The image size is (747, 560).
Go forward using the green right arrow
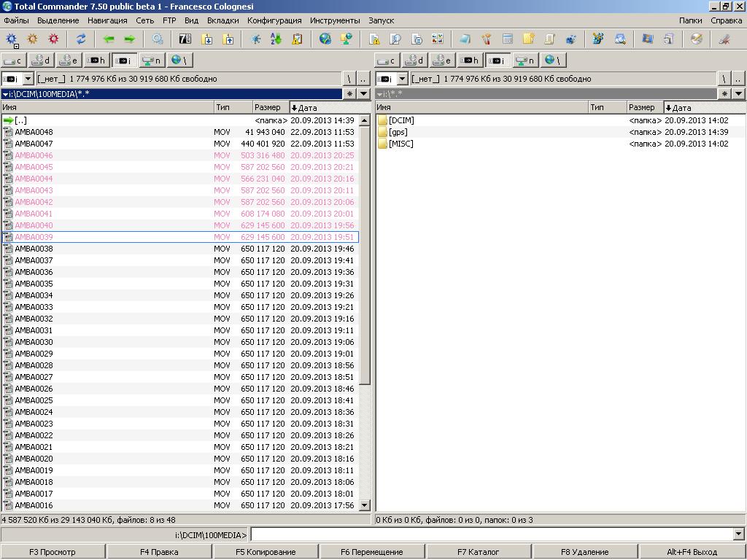click(x=129, y=39)
